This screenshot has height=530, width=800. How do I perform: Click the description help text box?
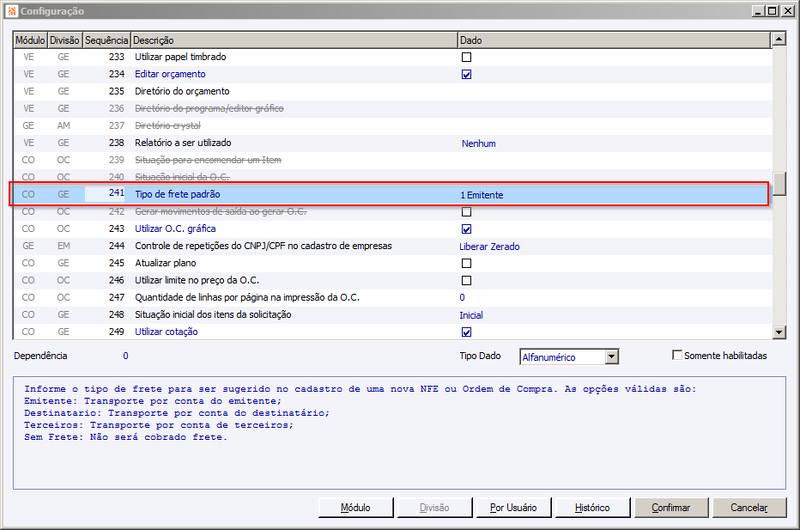[399, 433]
